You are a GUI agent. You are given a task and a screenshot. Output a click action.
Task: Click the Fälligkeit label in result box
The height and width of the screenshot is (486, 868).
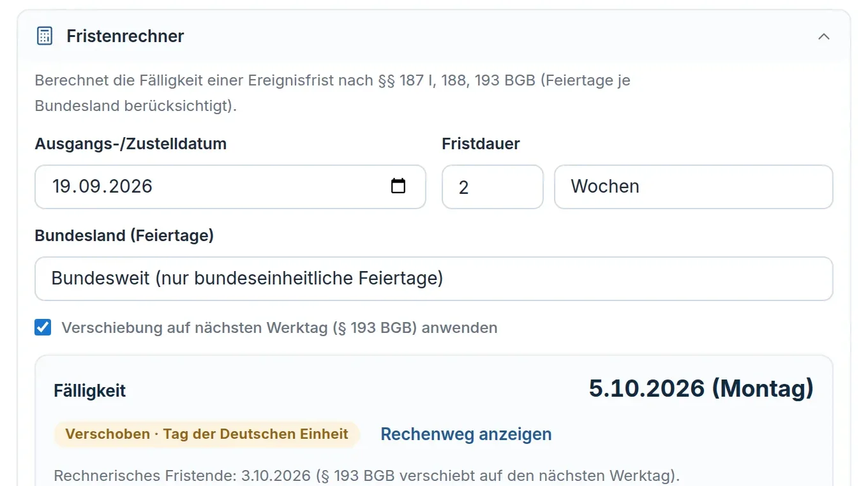pyautogui.click(x=90, y=390)
